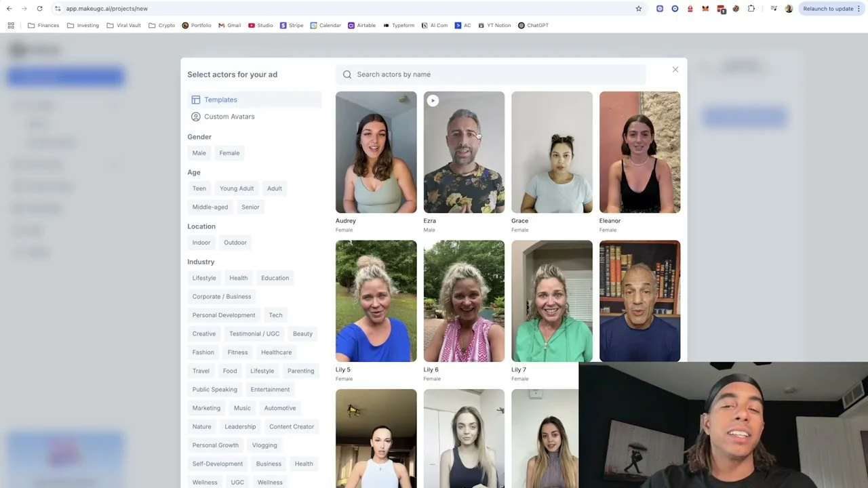Viewport: 868px width, 488px height.
Task: Enable the Teen age filter
Action: click(199, 188)
